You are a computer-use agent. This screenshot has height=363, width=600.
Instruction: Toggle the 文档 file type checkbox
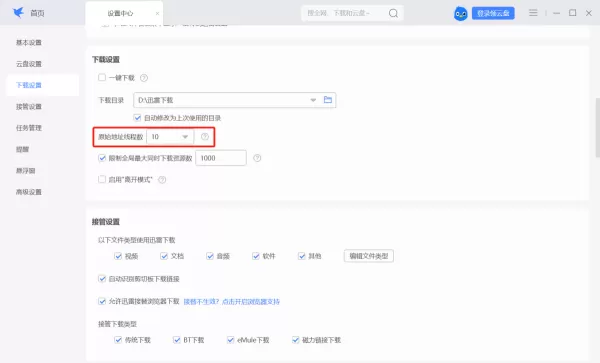164,256
